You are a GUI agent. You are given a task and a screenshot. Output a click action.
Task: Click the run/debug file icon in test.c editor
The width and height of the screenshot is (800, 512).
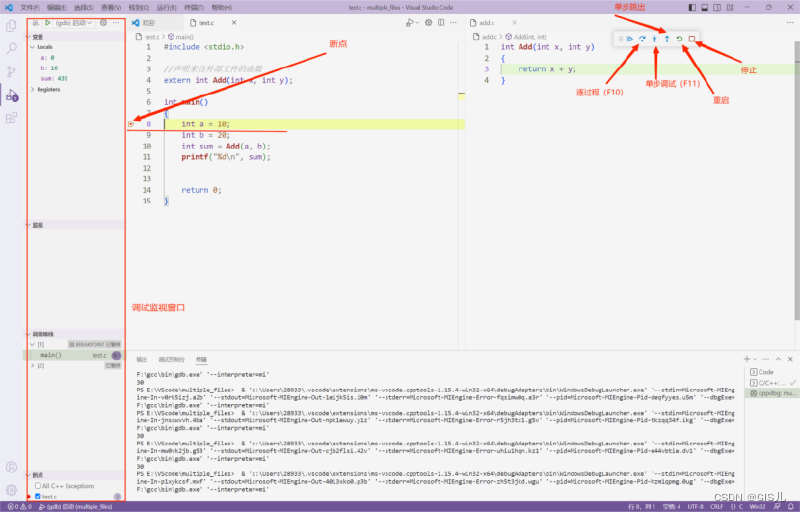click(x=411, y=22)
